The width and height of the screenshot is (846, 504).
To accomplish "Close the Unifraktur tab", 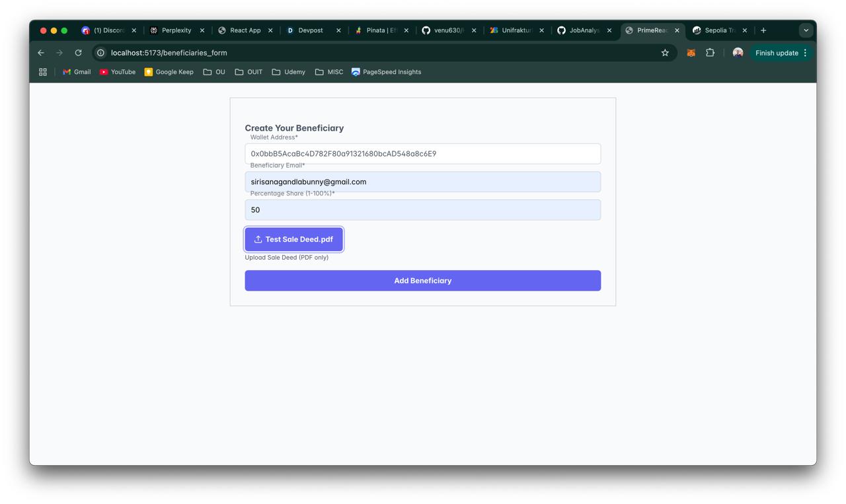I will coord(542,30).
